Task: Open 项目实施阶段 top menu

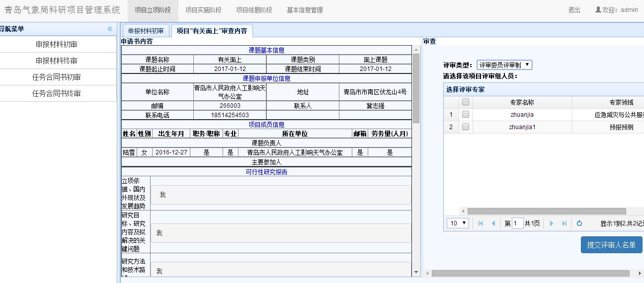Action: (203, 10)
